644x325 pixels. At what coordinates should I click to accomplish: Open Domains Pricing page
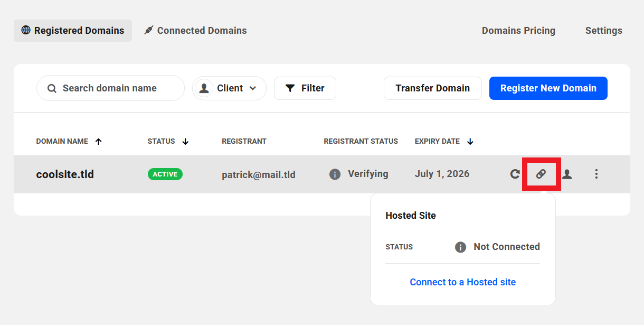tap(518, 31)
